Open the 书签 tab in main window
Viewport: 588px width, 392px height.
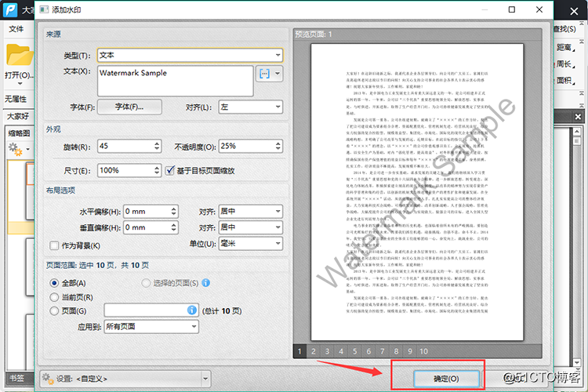[16, 378]
